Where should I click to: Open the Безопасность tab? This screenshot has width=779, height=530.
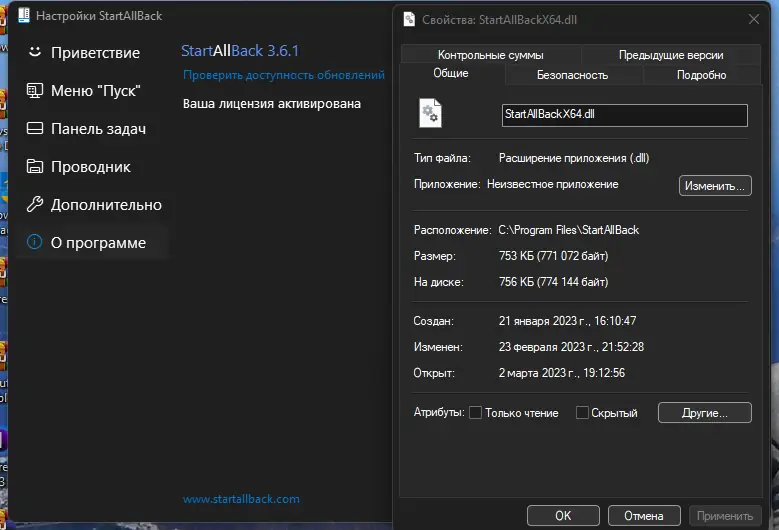pos(572,75)
